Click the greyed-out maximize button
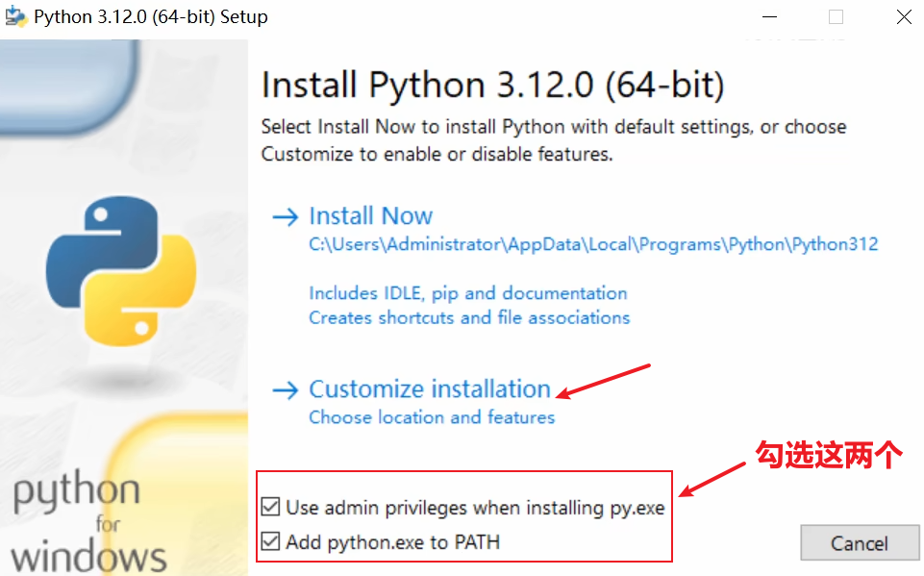Viewport: 924px width, 576px height. coord(836,16)
